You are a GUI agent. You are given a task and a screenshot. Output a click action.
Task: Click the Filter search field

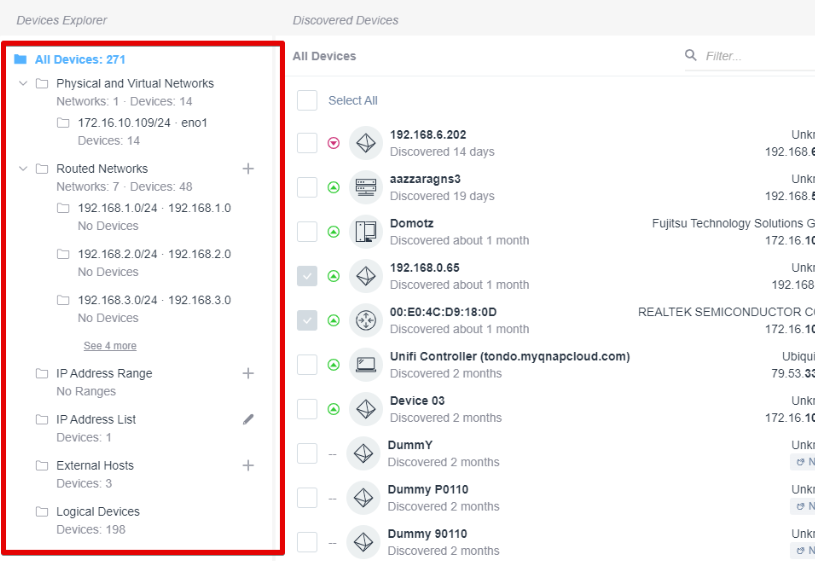point(755,56)
